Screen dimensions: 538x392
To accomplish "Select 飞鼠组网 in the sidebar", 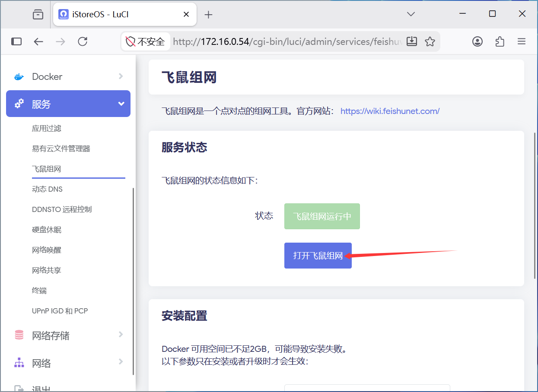I will coord(47,169).
